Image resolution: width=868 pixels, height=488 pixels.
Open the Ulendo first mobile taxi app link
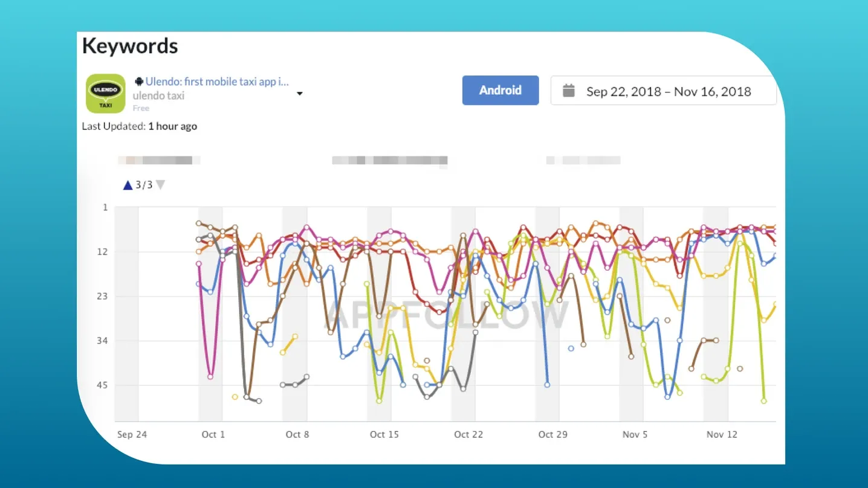(217, 82)
